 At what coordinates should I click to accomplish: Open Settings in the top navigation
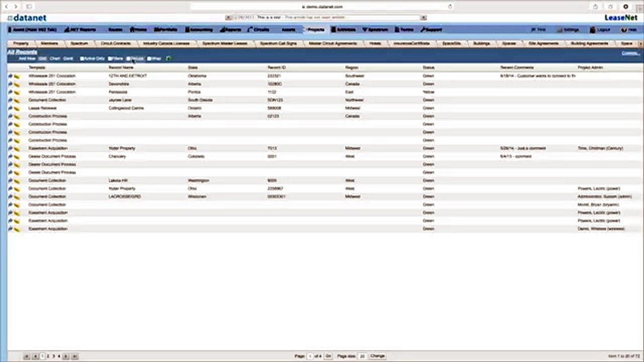[x=568, y=30]
